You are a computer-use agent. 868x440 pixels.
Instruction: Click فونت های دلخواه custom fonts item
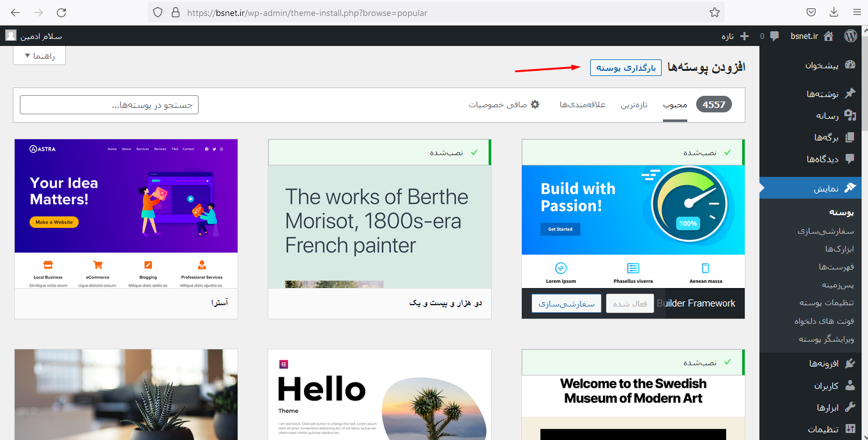pyautogui.click(x=824, y=321)
